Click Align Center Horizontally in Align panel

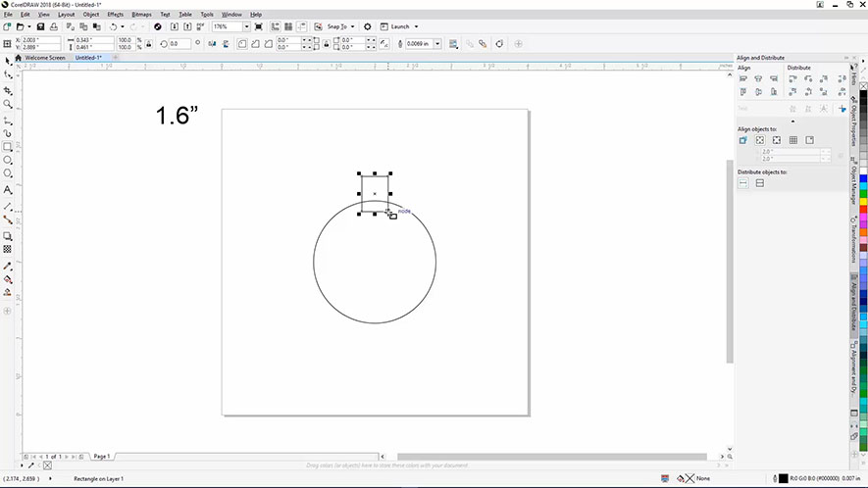pos(759,78)
